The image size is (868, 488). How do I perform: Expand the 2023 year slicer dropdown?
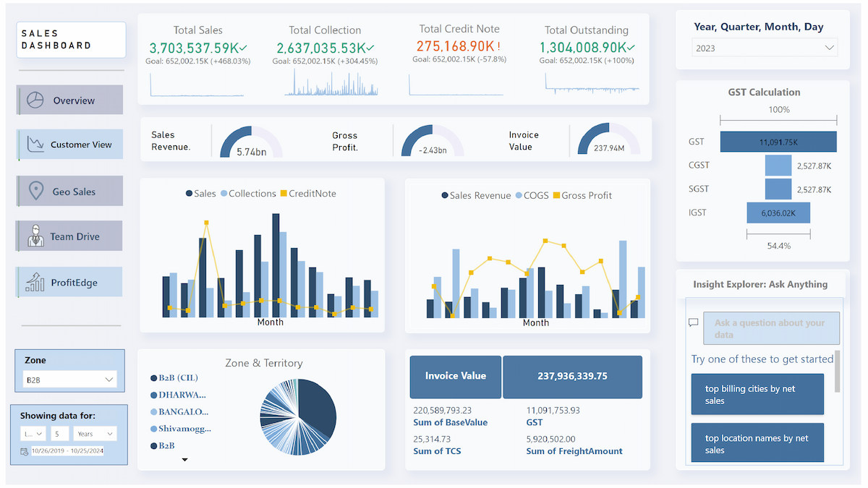point(830,48)
